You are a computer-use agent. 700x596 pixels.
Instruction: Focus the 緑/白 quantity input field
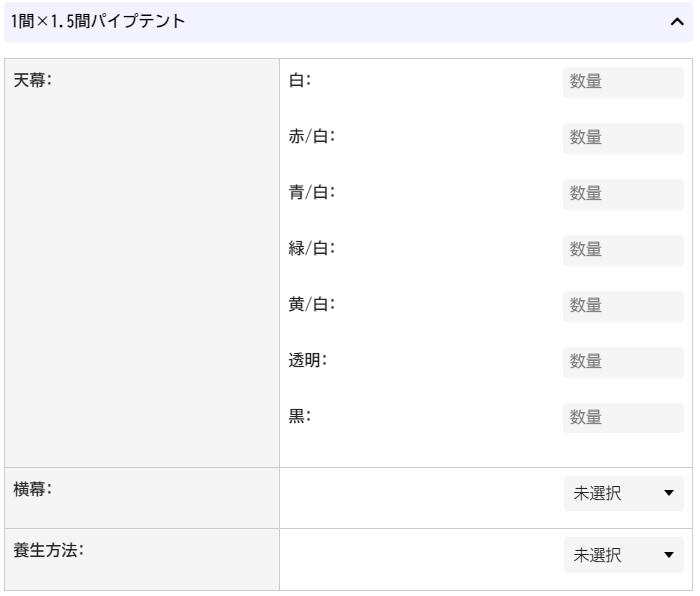point(623,250)
